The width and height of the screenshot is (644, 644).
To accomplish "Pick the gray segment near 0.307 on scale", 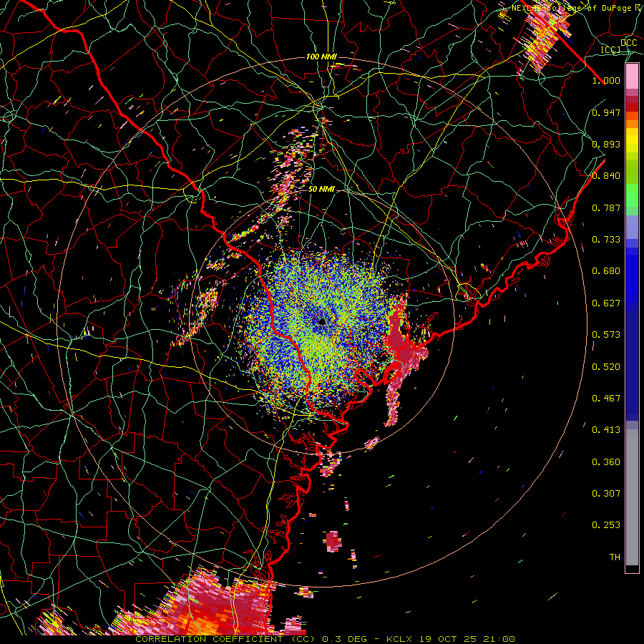I will click(x=632, y=497).
